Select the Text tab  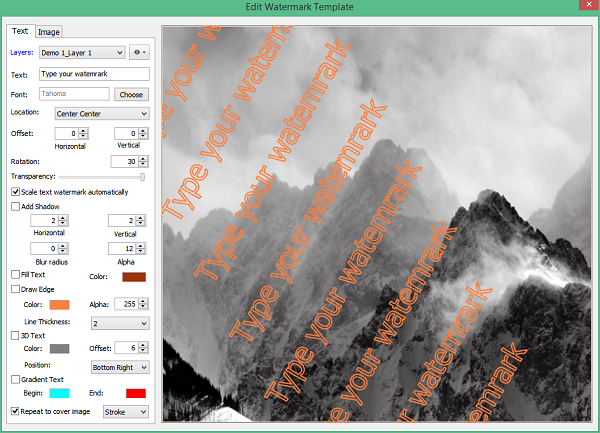pyautogui.click(x=20, y=31)
